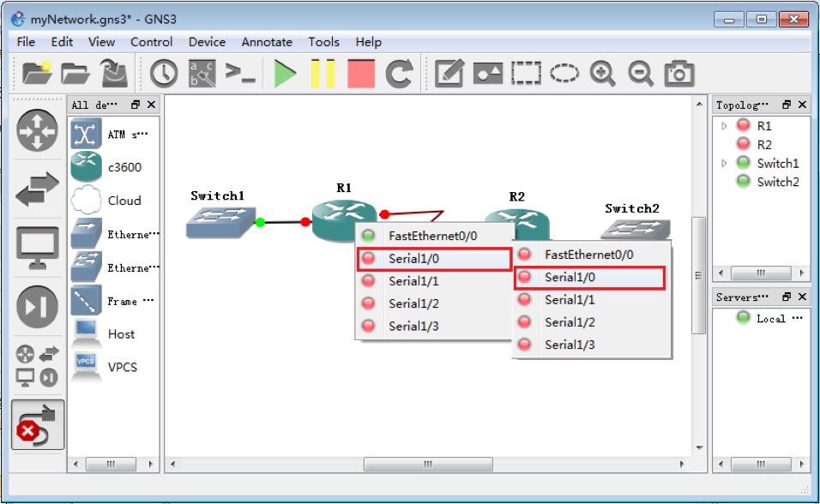Close the All devices panel
This screenshot has width=820, height=504.
[152, 105]
